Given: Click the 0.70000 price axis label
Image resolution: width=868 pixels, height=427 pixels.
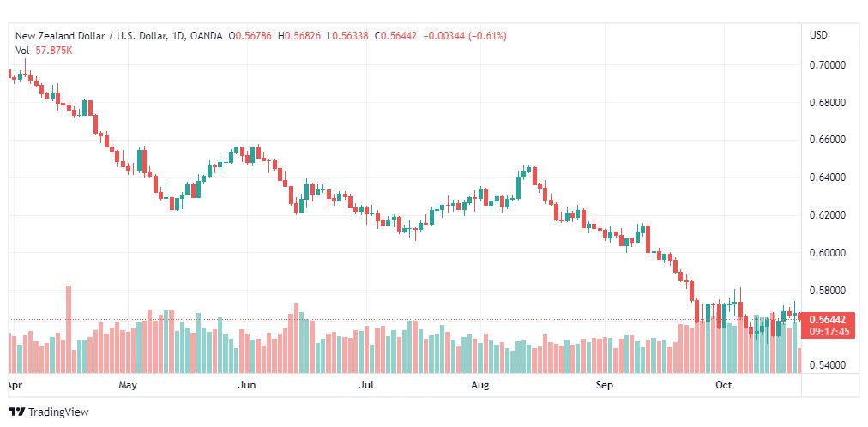Looking at the screenshot, I should click(x=827, y=64).
